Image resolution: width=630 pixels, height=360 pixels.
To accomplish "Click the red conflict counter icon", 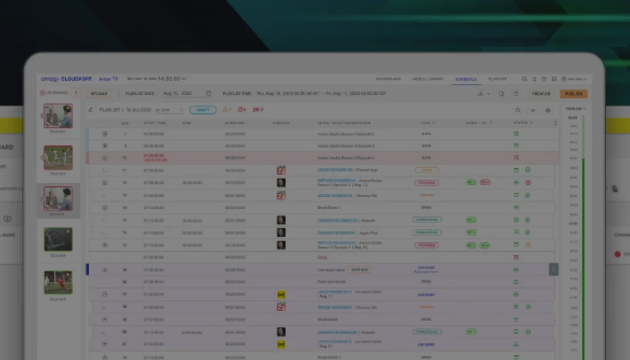I will (258, 109).
